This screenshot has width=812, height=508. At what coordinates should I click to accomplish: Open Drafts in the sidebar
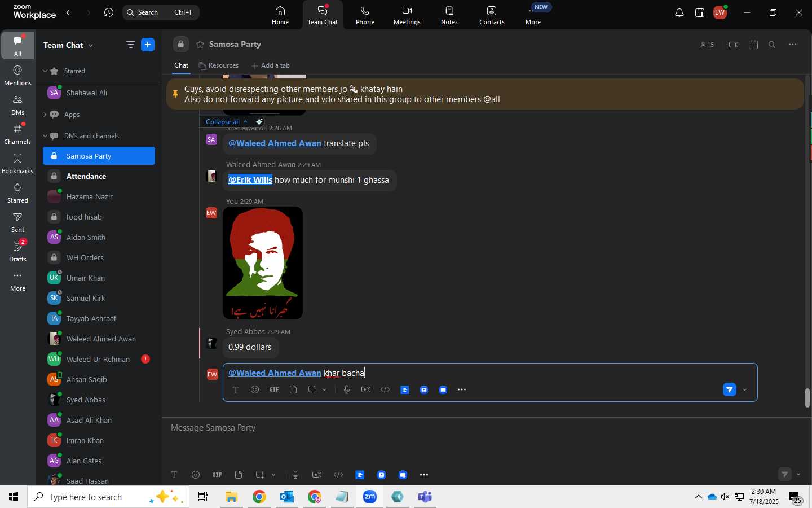tap(17, 252)
